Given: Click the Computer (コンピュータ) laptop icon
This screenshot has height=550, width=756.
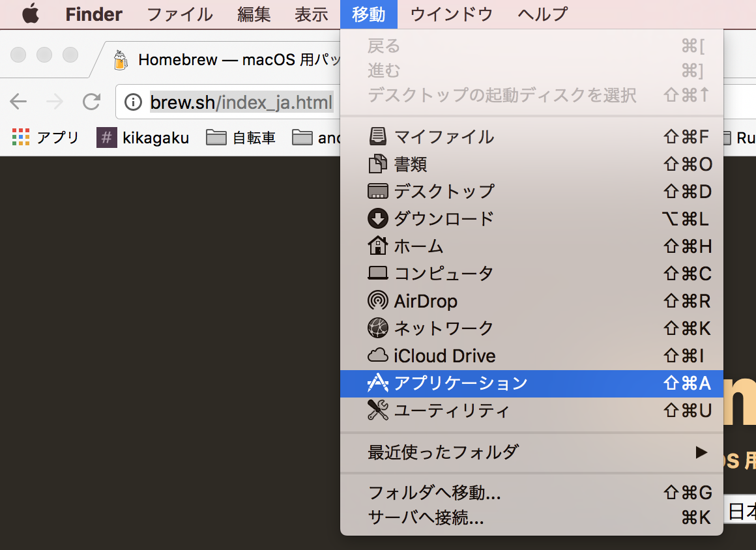Looking at the screenshot, I should click(377, 273).
